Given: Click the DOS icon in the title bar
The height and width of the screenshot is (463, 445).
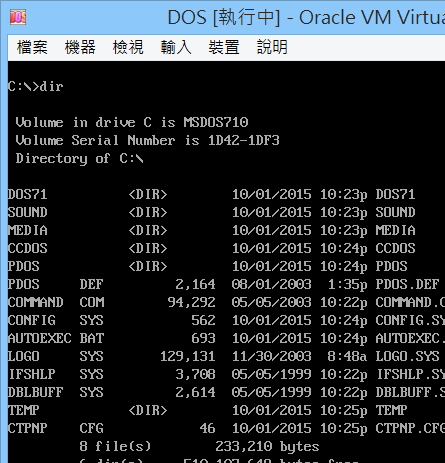Looking at the screenshot, I should pyautogui.click(x=18, y=17).
